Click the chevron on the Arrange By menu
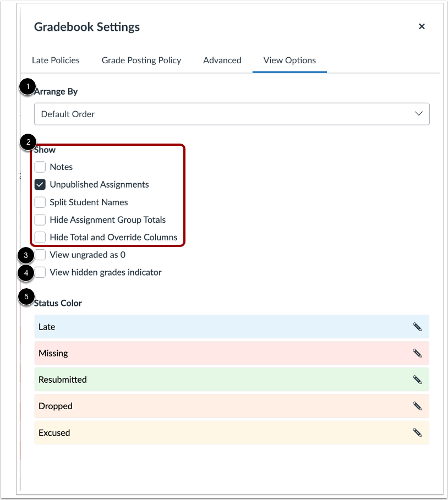The image size is (448, 500). click(x=419, y=114)
